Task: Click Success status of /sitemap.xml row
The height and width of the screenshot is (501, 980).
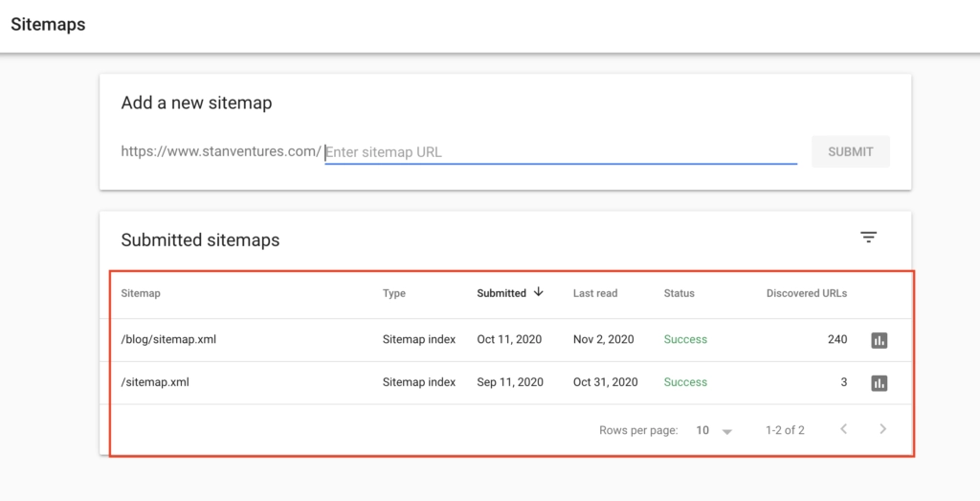Action: tap(685, 382)
